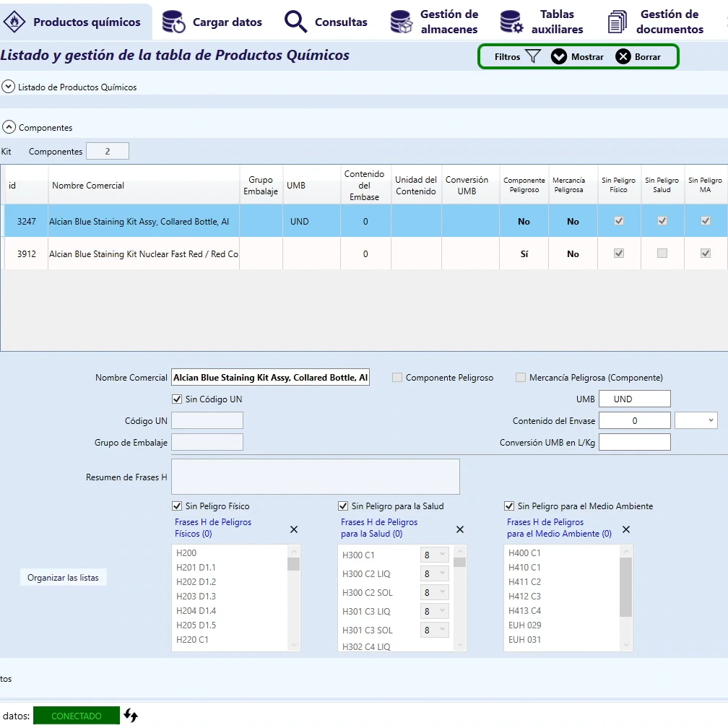Toggle Mercancía Peligrosa (Componente) checkbox

click(x=521, y=378)
